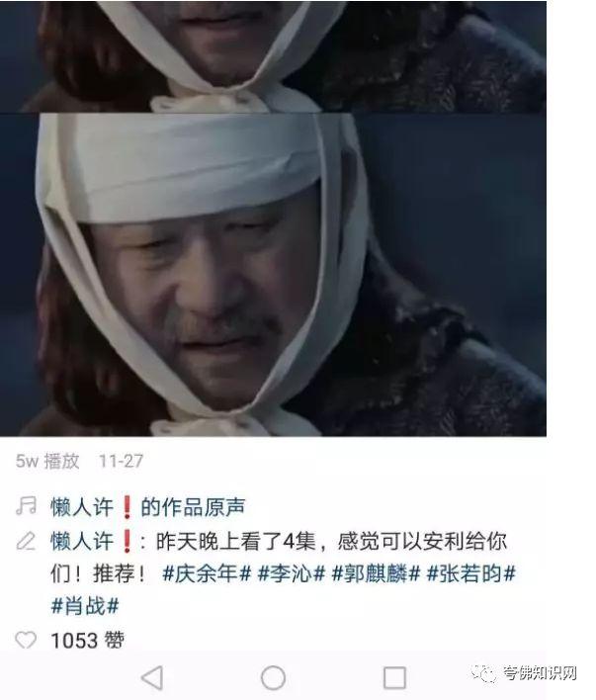Open the #郭麒麟# hashtag
This screenshot has height=700, width=596.
[x=376, y=573]
